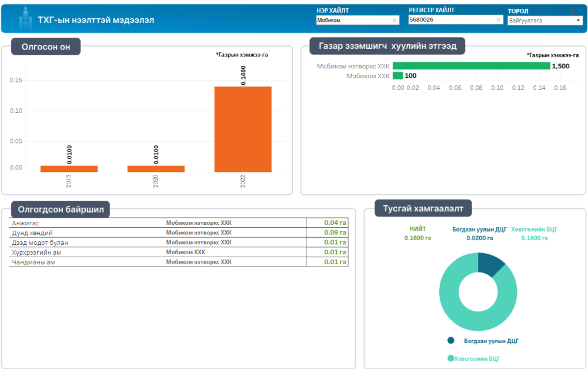The image size is (588, 369).
Task: Click the Анжигас row in location table
Action: pyautogui.click(x=179, y=223)
